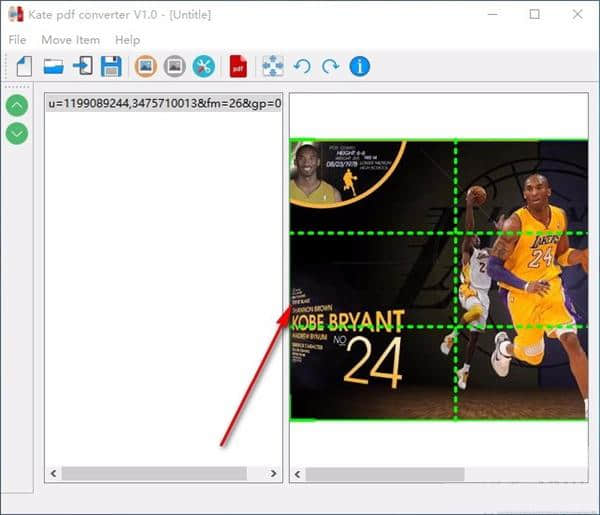Viewport: 600px width, 515px height.
Task: Click the orange-ringed image icon
Action: click(x=145, y=67)
